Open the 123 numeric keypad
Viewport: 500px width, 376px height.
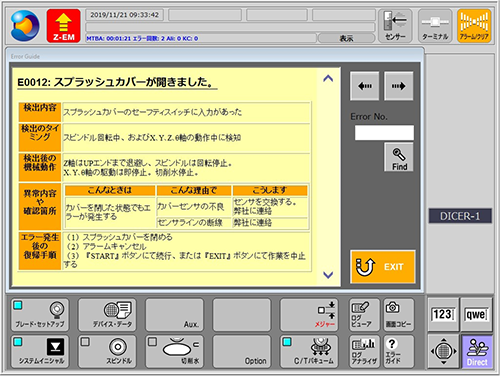(x=443, y=314)
